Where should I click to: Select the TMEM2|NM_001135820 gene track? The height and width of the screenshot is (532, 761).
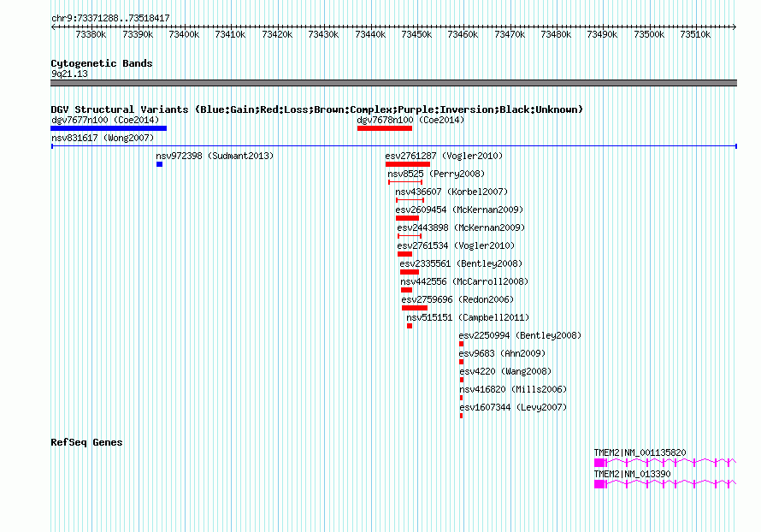665,463
